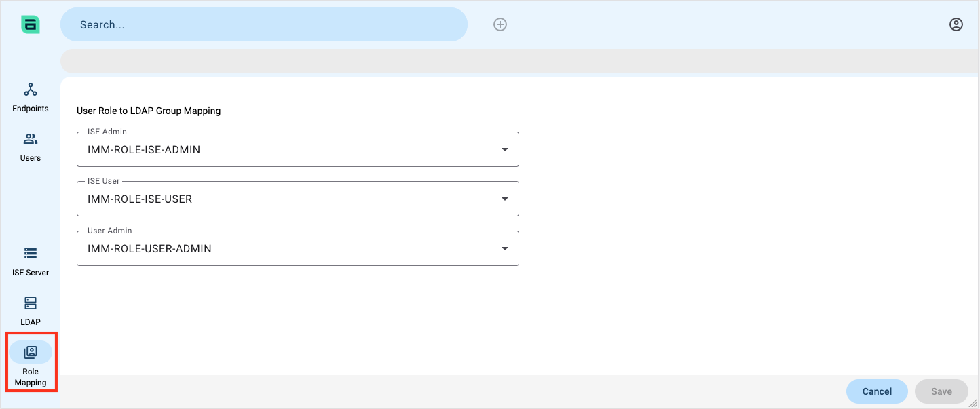Screen dimensions: 980x409
Task: Click the green app logo
Action: click(x=31, y=24)
